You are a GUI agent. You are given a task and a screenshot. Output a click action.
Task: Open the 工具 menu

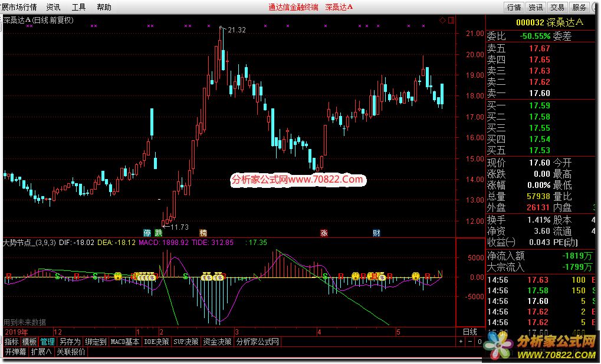78,7
